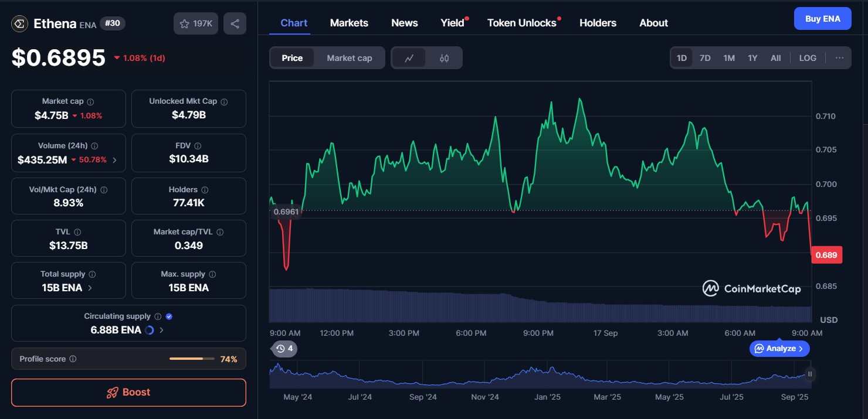This screenshot has width=868, height=419.
Task: Open the Token Unlocks tab
Action: 522,23
